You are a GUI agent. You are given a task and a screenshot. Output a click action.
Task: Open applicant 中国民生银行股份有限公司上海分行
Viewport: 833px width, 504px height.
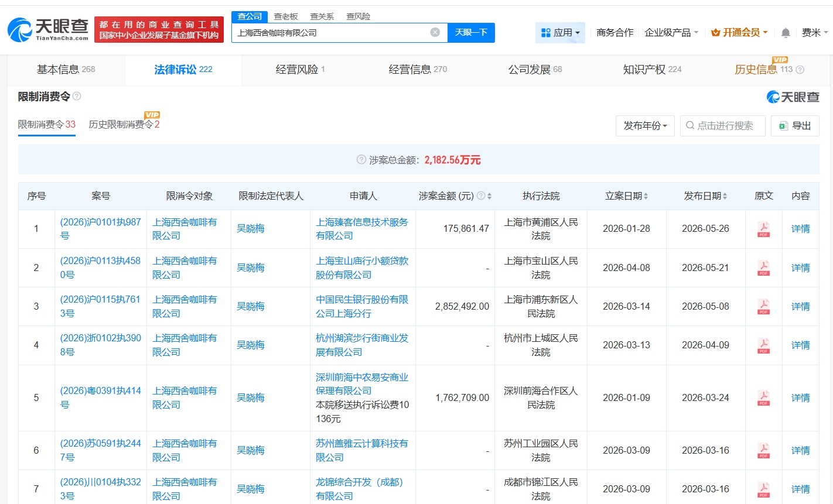pyautogui.click(x=362, y=306)
